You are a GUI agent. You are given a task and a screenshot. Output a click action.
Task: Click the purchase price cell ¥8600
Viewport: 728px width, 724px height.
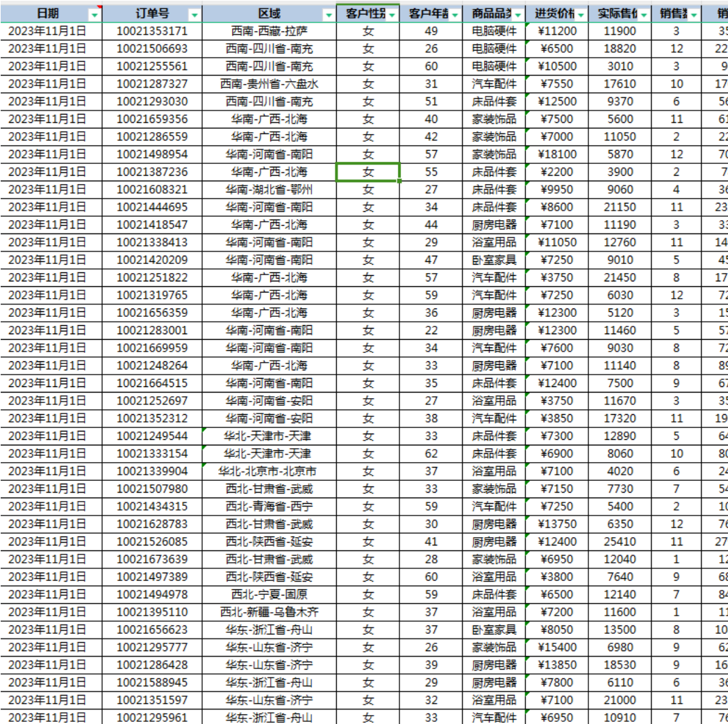[x=557, y=207]
